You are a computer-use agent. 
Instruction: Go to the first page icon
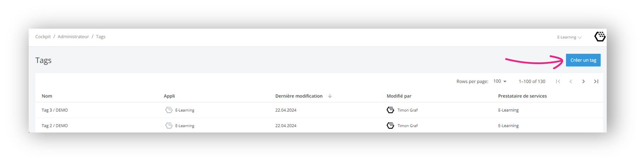click(558, 82)
